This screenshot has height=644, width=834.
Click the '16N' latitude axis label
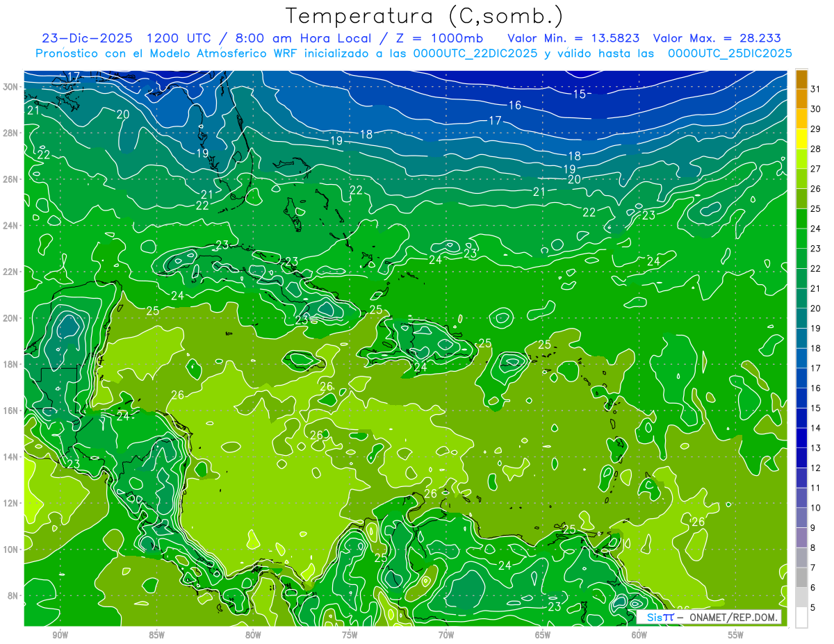[11, 411]
